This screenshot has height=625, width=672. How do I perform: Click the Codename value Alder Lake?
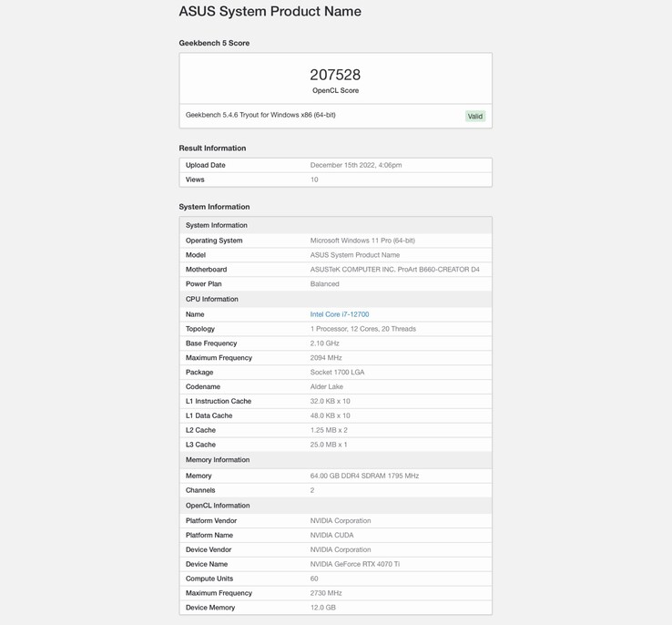(326, 386)
